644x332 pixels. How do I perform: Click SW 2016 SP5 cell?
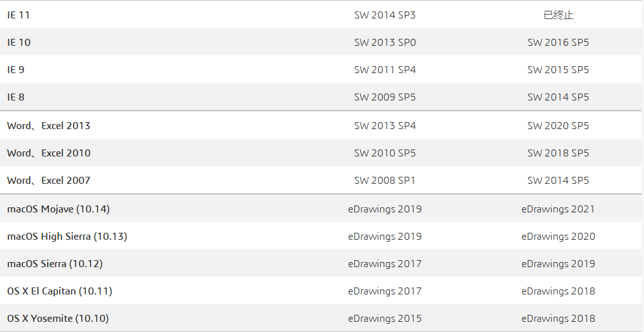(x=558, y=43)
